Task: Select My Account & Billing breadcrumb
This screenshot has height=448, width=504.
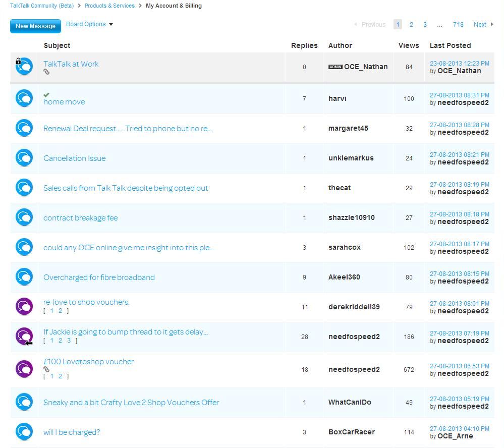Action: [174, 6]
